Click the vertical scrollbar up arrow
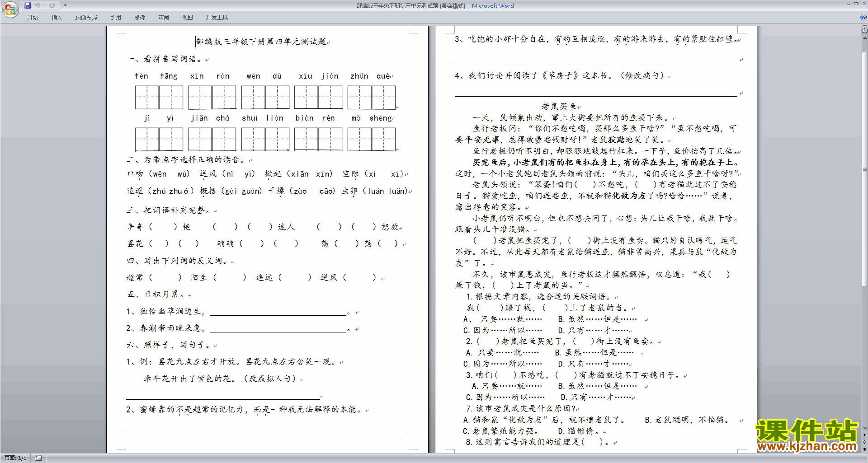Viewport: 868px width, 463px height. pos(865,37)
